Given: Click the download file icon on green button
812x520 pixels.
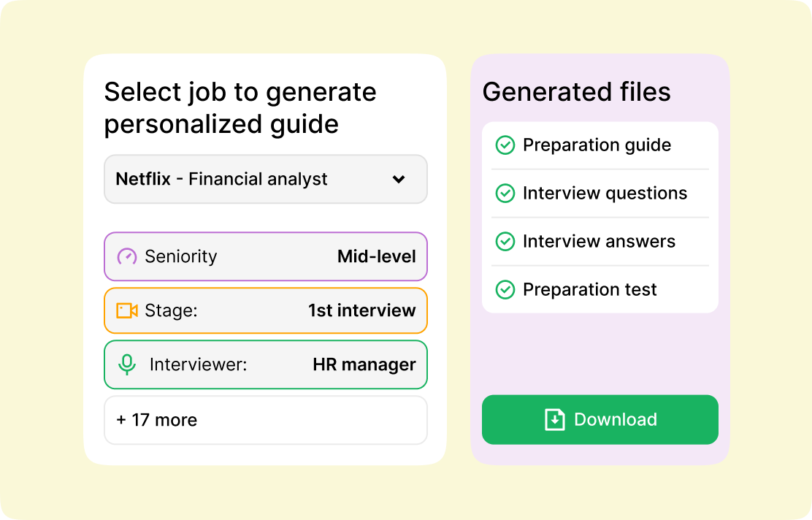Looking at the screenshot, I should click(x=555, y=419).
